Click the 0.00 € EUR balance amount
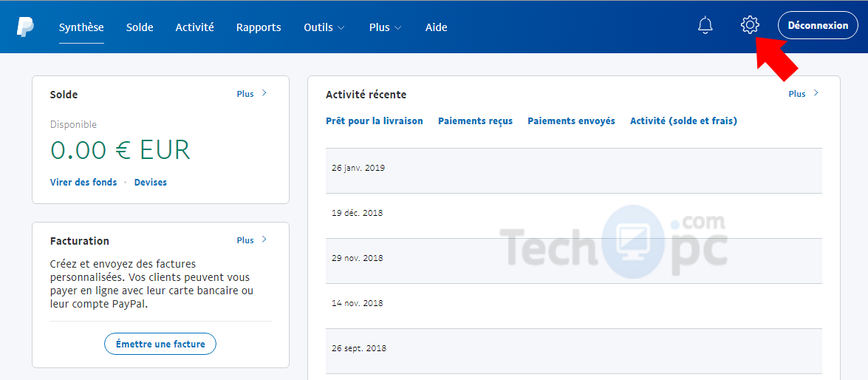 tap(120, 149)
